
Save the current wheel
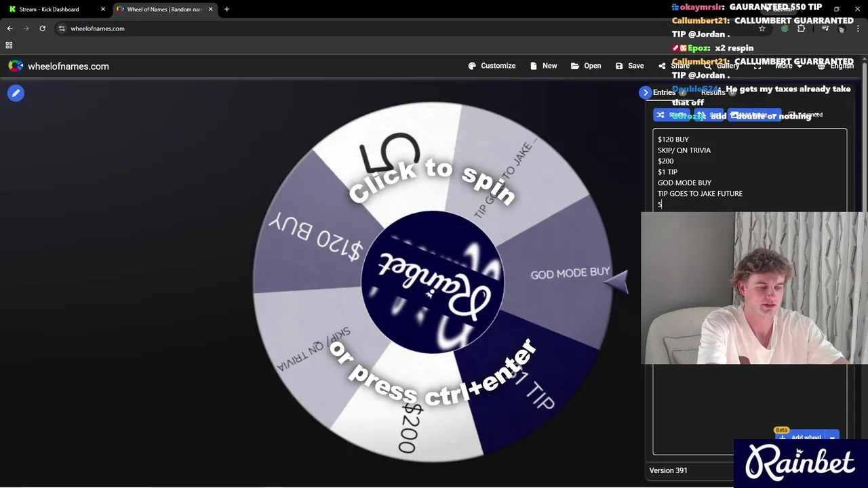tap(629, 66)
